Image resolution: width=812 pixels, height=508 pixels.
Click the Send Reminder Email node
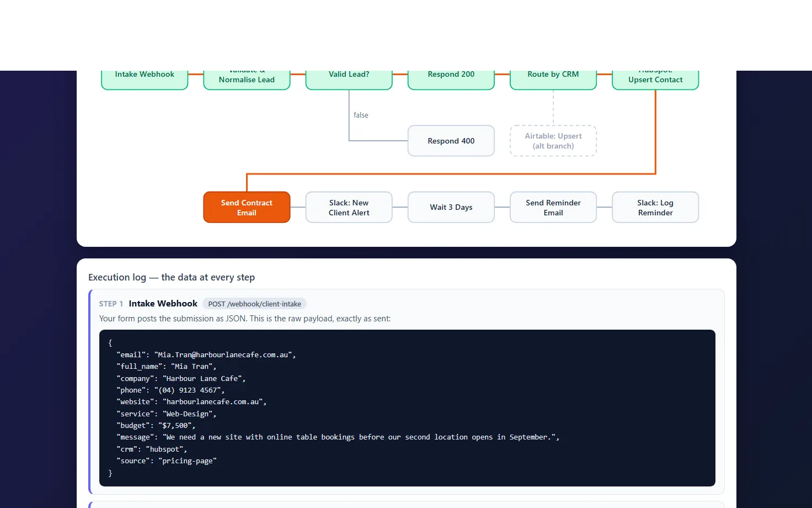(553, 208)
